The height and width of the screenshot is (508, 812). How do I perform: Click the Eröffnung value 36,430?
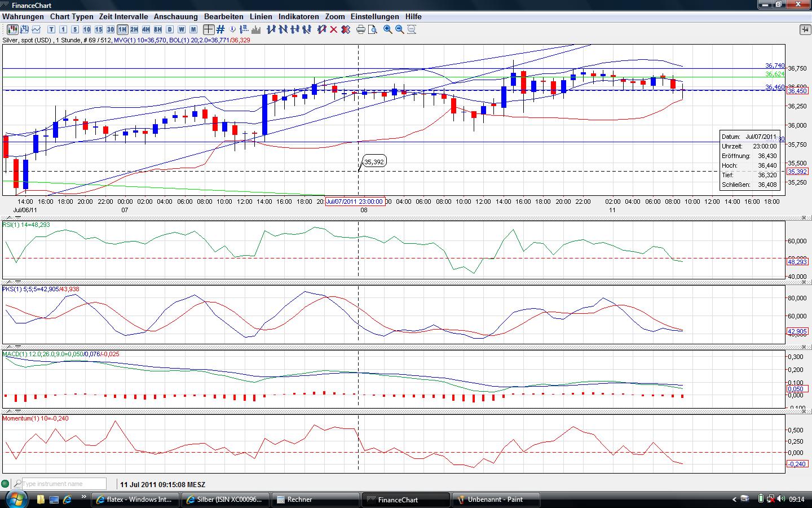(767, 156)
